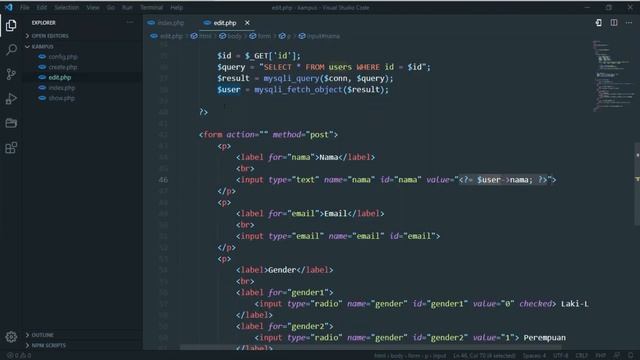
Task: Open the Run and Debug view
Action: (11, 99)
